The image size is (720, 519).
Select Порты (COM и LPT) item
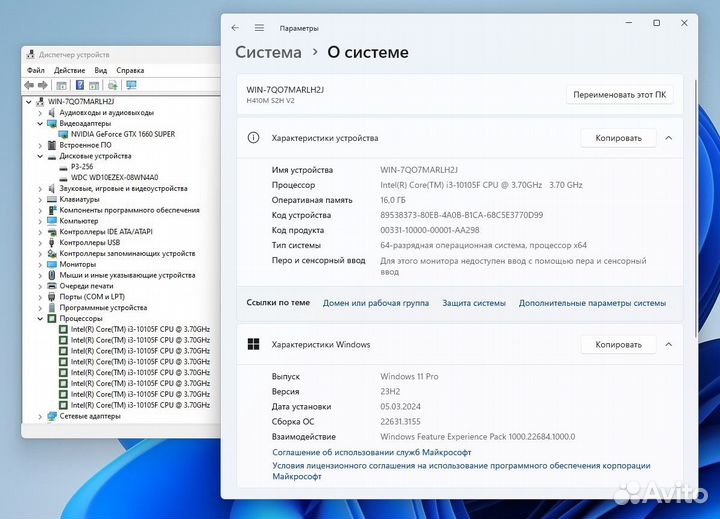[x=92, y=297]
